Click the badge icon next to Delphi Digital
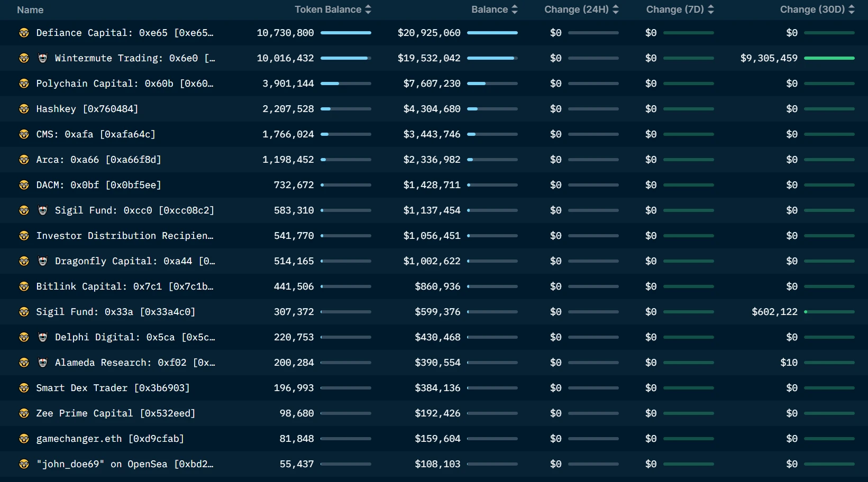 click(x=43, y=337)
